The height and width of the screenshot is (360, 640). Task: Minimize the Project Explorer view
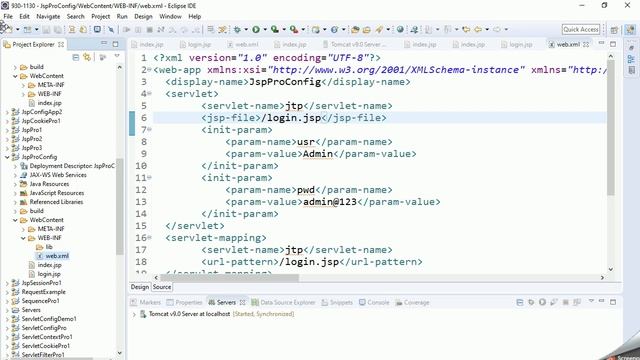104,44
